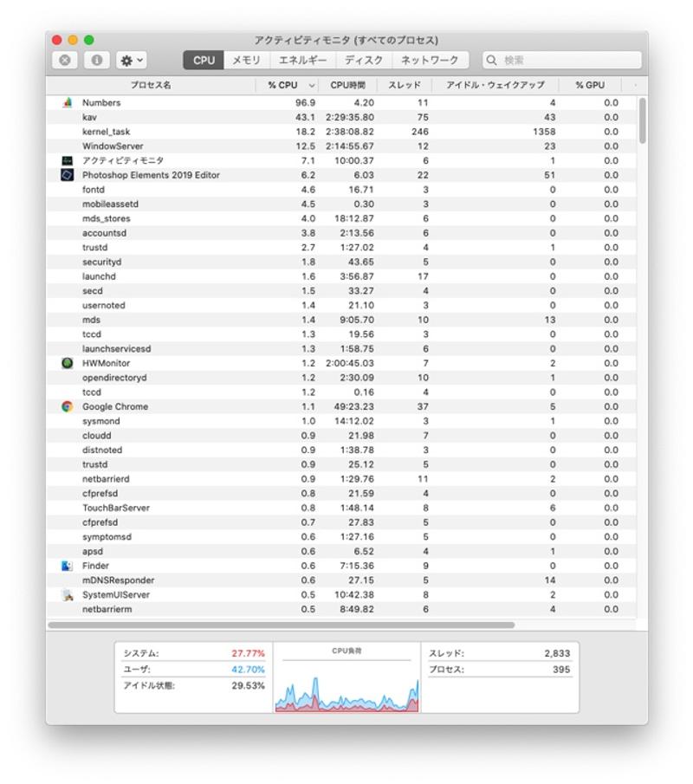Open the gear action menu
Image resolution: width=693 pixels, height=784 pixels.
click(132, 61)
